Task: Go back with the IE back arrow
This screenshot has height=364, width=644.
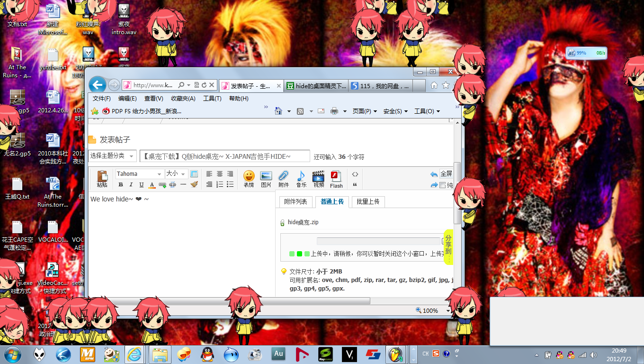Action: pos(98,85)
